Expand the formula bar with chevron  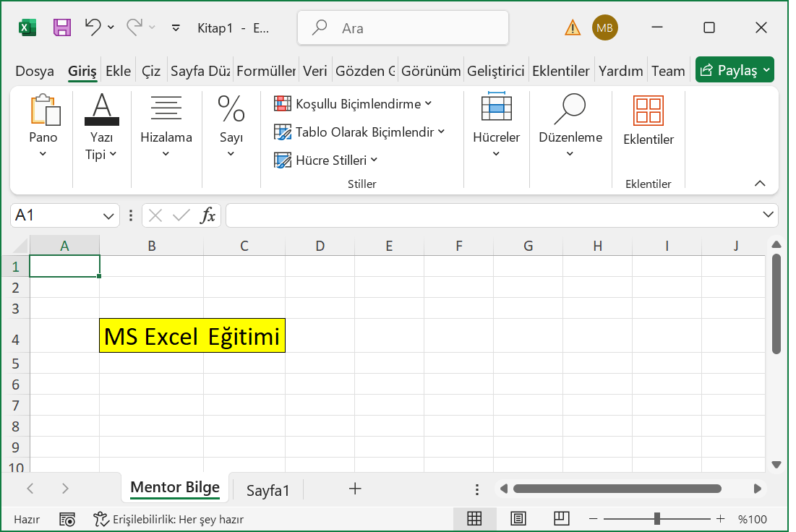[x=768, y=215]
